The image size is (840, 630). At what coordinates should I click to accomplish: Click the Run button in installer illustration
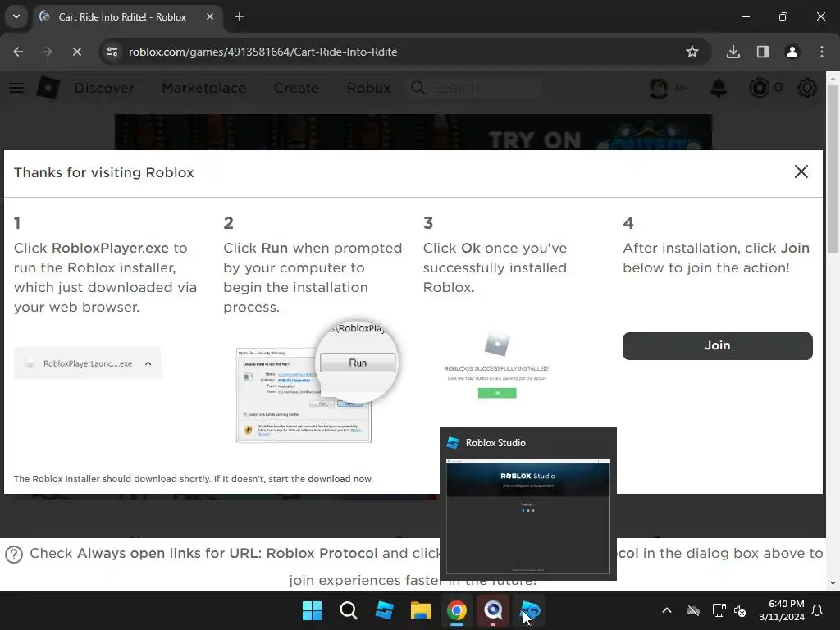[358, 363]
